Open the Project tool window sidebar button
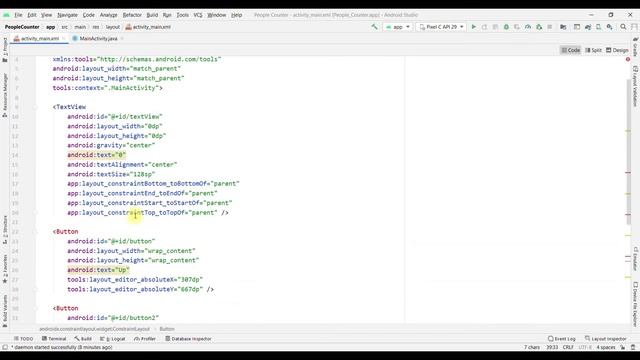Viewport: 640px width, 360px height. click(x=4, y=49)
